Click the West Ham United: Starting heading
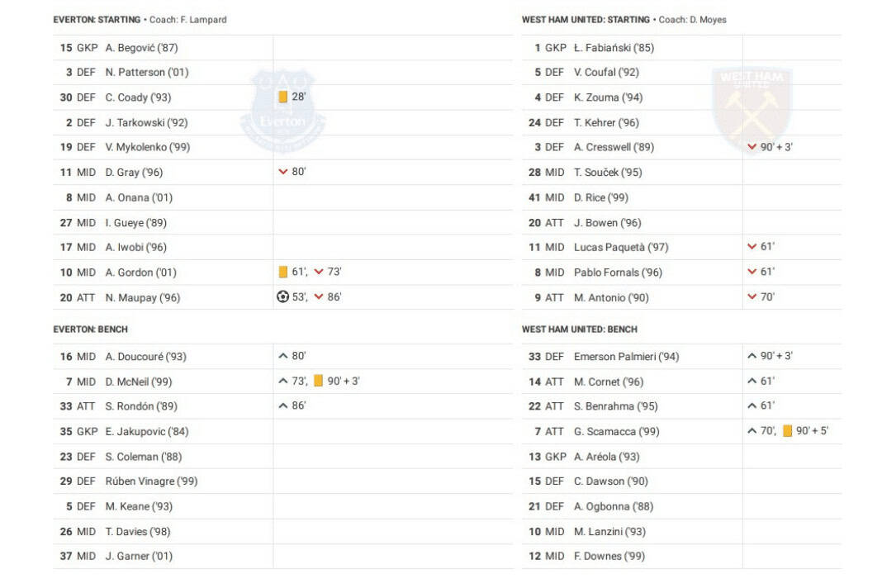This screenshot has height=588, width=882. tap(586, 20)
